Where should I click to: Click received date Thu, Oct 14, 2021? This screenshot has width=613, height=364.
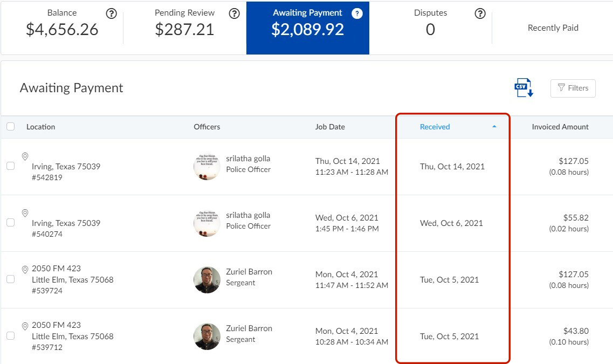point(452,167)
